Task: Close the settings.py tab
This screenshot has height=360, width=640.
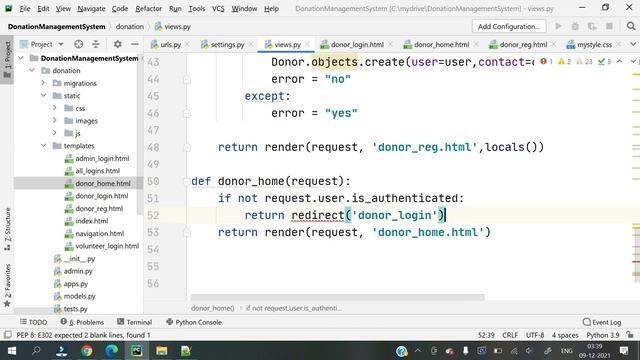Action: point(251,44)
